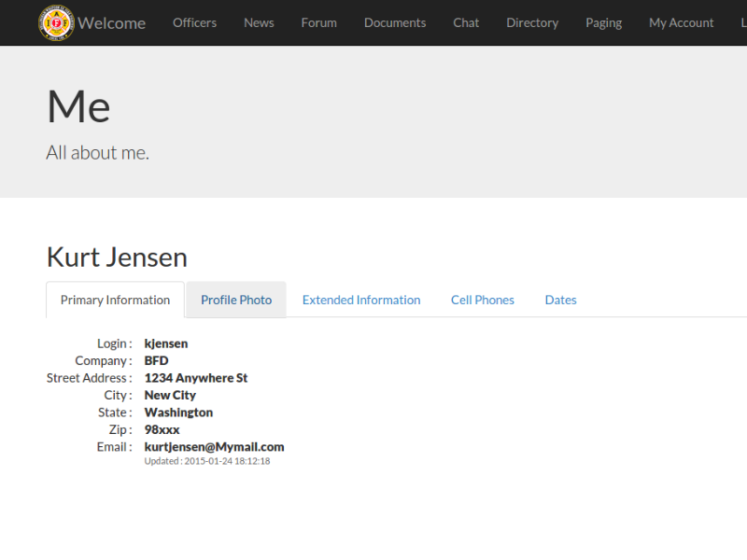747x560 pixels.
Task: Click the IAFF firefighter logo icon
Action: point(56,22)
